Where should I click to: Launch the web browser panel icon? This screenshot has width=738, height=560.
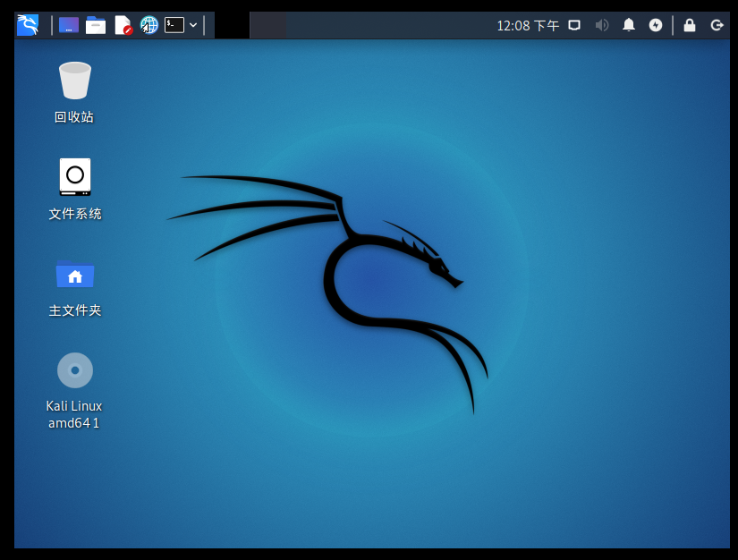point(149,25)
